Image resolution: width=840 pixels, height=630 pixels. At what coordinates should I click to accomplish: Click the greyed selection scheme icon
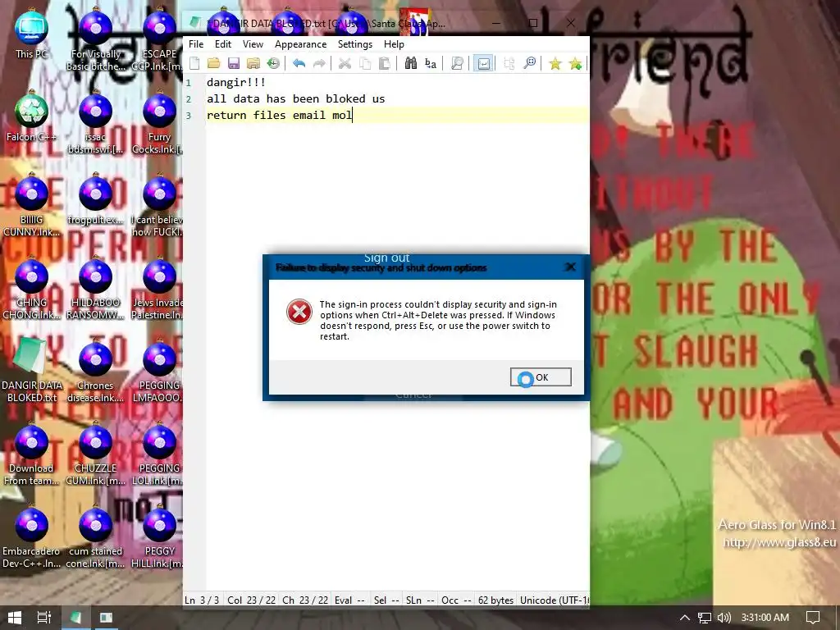tap(509, 63)
